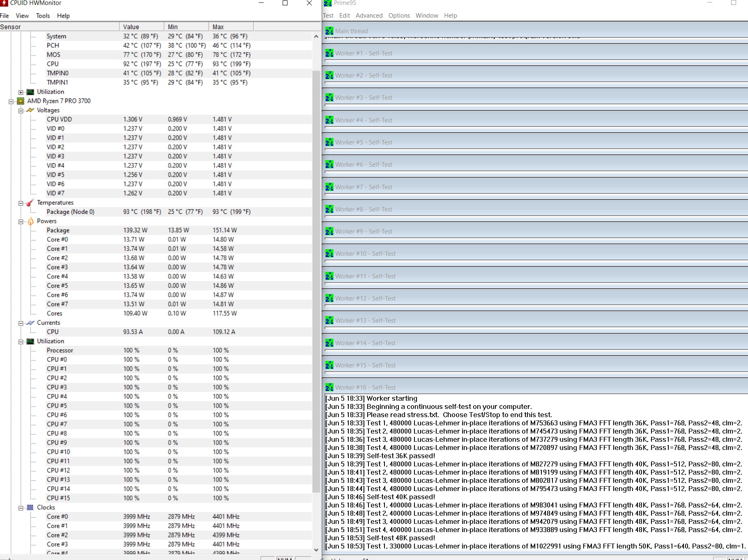Select the VID #5 voltage row
Image resolution: width=748 pixels, height=560 pixels.
click(x=156, y=175)
